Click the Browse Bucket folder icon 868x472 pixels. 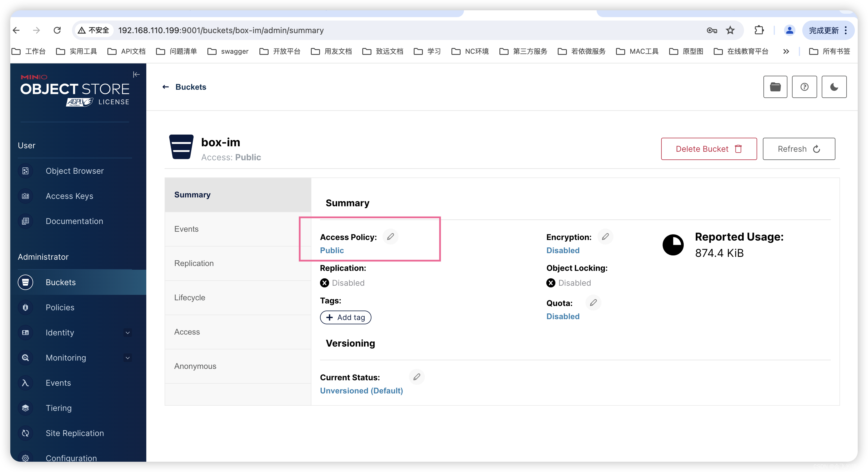(775, 87)
